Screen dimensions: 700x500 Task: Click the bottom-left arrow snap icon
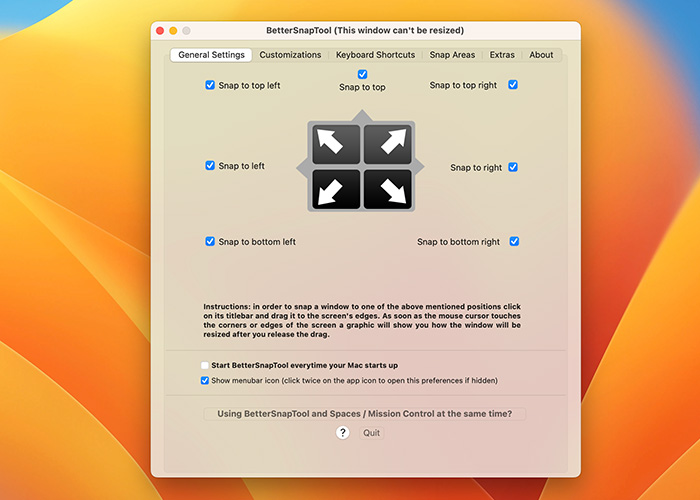tap(336, 189)
